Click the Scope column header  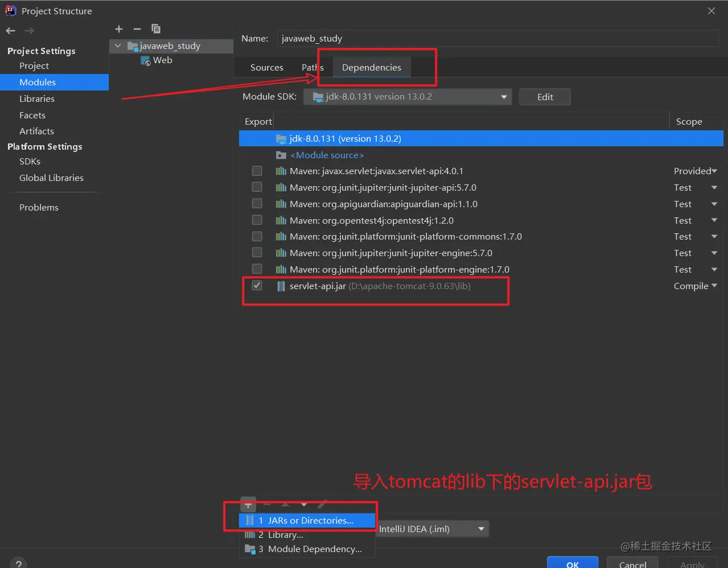(689, 121)
